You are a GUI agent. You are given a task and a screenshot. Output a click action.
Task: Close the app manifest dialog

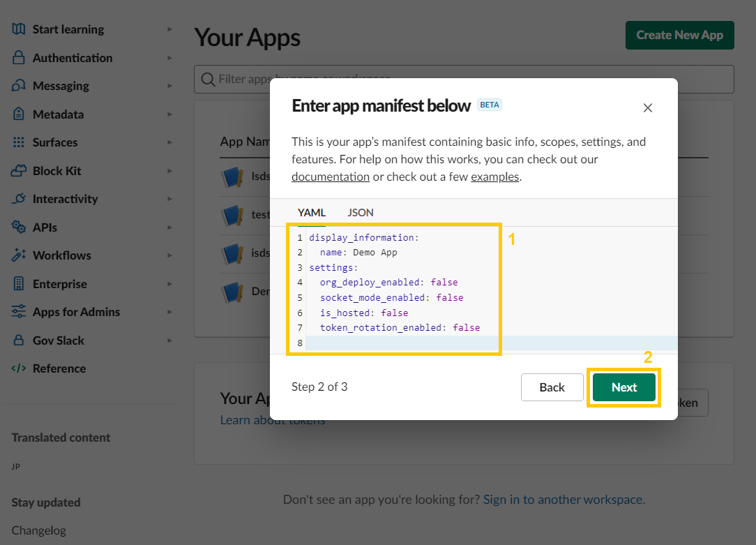pyautogui.click(x=647, y=107)
